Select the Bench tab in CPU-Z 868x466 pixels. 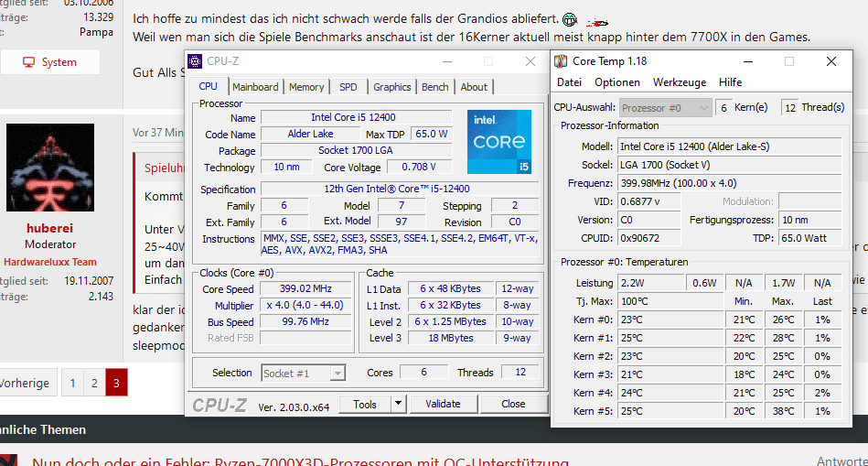pyautogui.click(x=435, y=87)
